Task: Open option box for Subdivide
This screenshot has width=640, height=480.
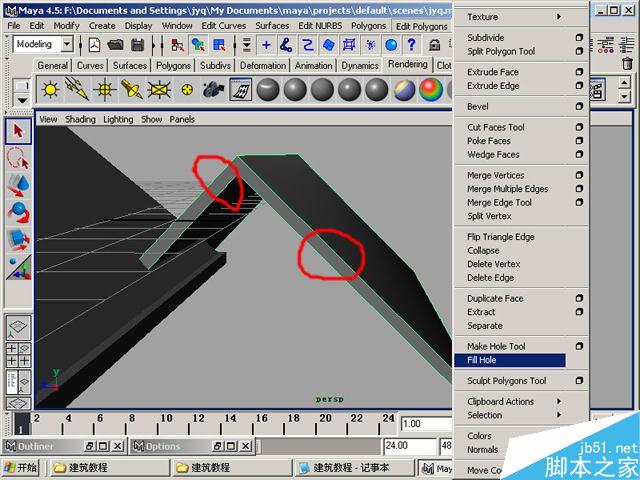Action: [x=579, y=38]
